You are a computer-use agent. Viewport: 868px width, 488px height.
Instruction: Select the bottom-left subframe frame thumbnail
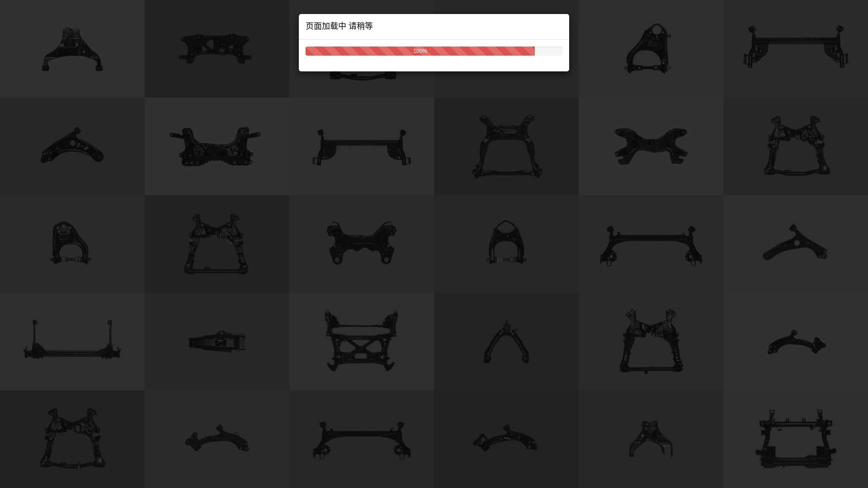(72, 439)
